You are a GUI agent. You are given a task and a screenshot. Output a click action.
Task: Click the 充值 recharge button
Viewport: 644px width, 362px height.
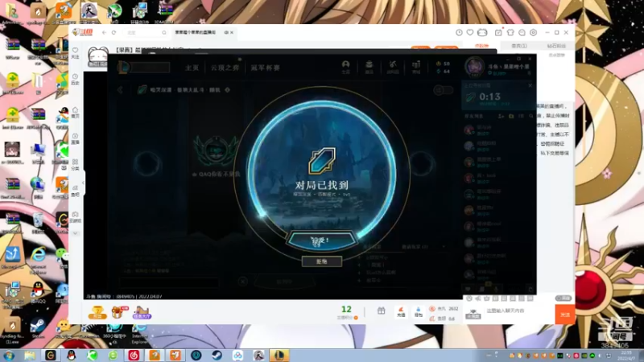pyautogui.click(x=401, y=312)
